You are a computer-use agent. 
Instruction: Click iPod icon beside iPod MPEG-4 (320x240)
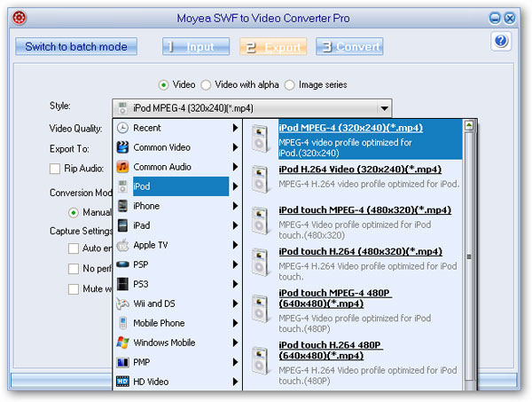[x=260, y=138]
